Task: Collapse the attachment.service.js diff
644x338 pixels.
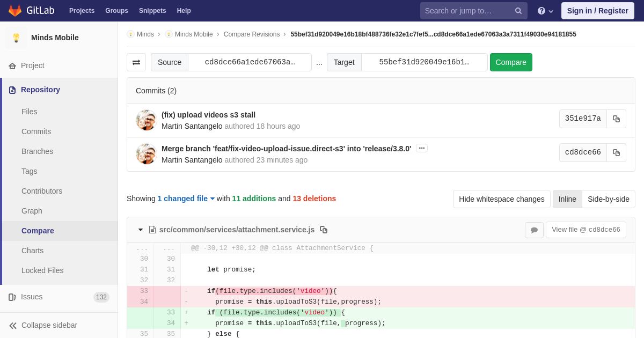Action: point(141,230)
